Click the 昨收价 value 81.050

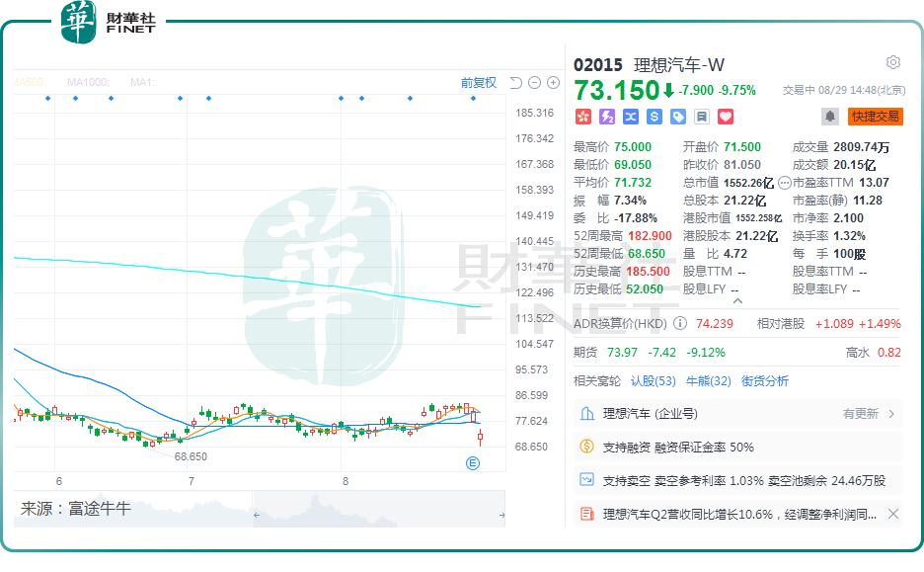point(742,165)
